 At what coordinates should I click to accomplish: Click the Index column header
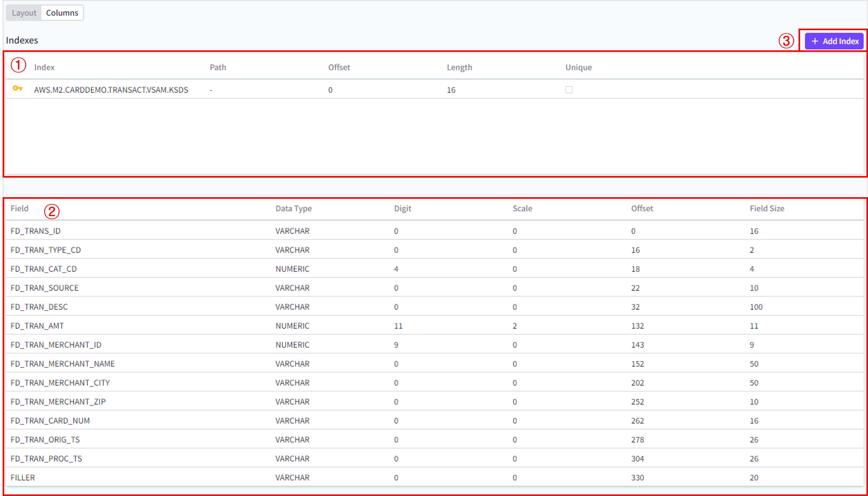pyautogui.click(x=44, y=68)
